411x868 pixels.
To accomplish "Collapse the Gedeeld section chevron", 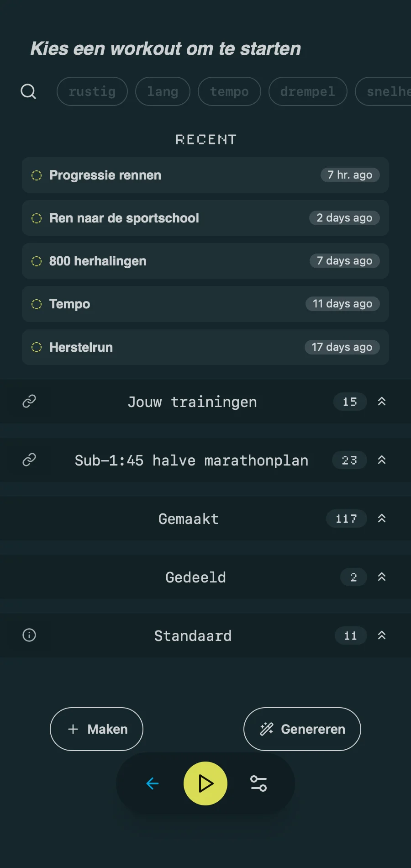I will pyautogui.click(x=382, y=577).
